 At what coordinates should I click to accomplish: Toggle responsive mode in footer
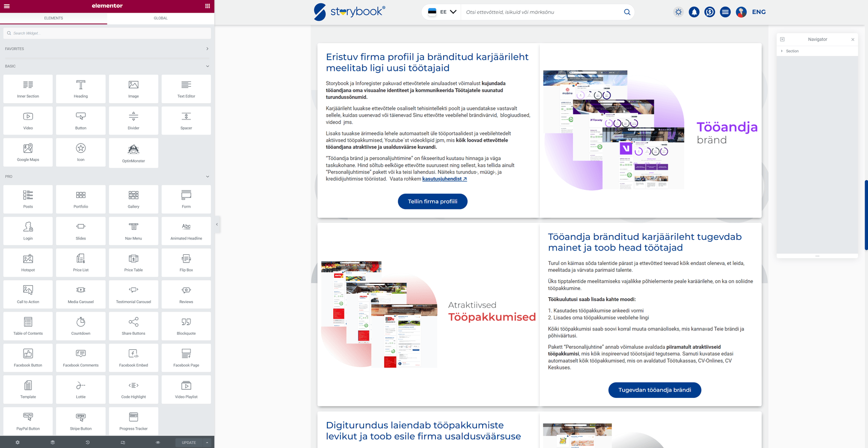point(122,442)
